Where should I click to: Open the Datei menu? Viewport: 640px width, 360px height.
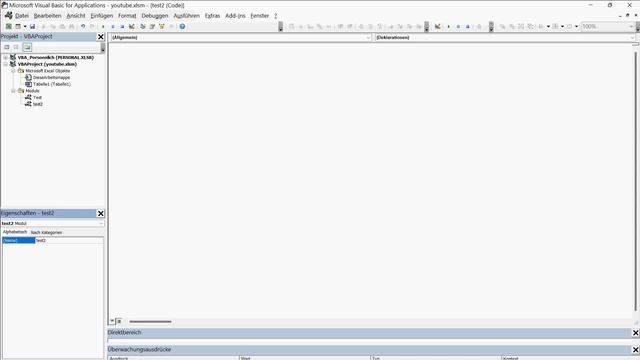click(x=22, y=16)
